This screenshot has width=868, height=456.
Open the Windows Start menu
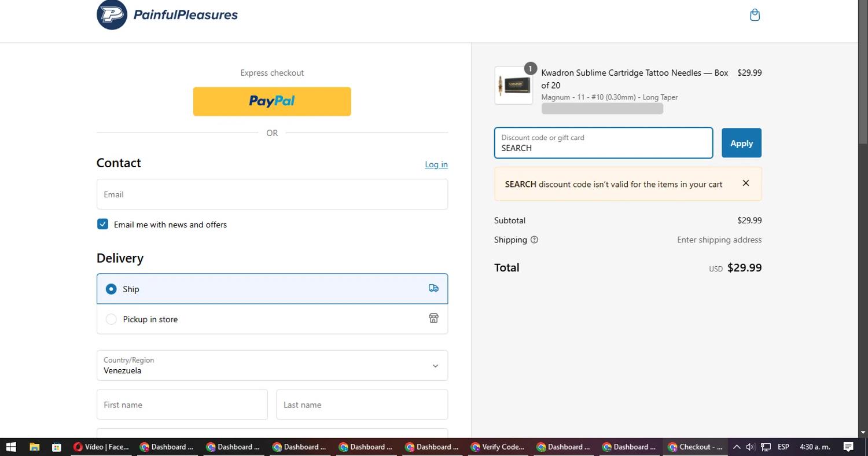click(10, 447)
